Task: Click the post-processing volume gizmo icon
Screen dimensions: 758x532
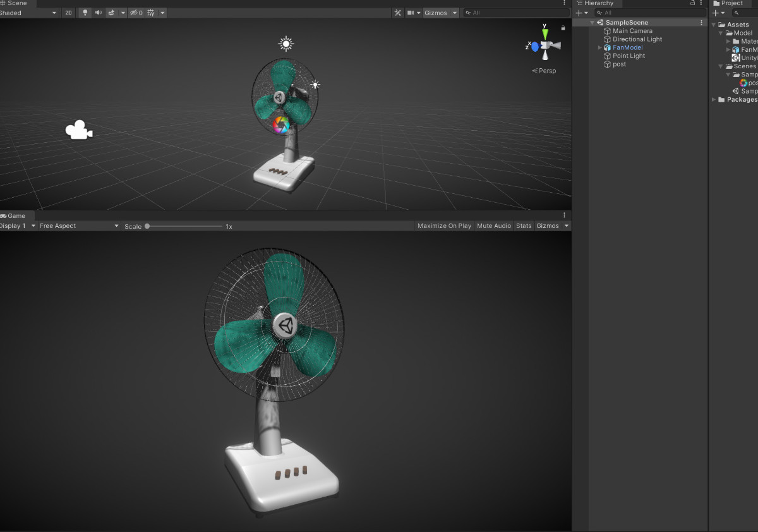Action: coord(281,124)
